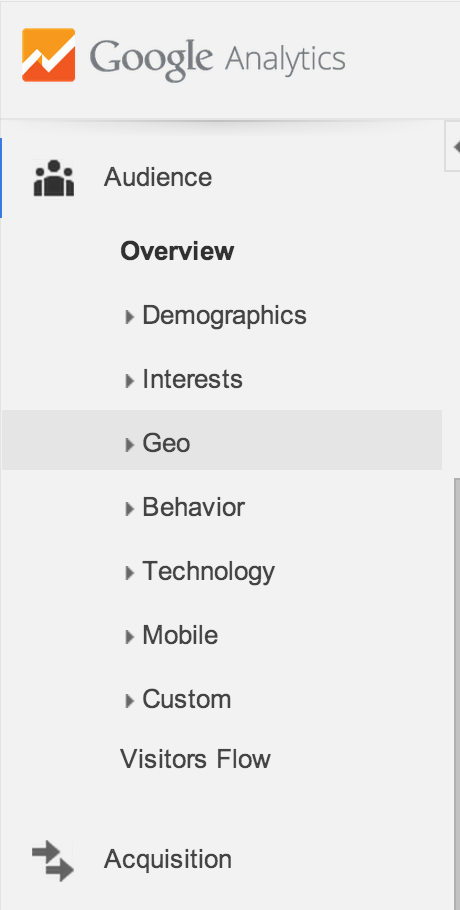This screenshot has width=460, height=910.
Task: Expand the Custom disclosure triangle
Action: [x=129, y=700]
